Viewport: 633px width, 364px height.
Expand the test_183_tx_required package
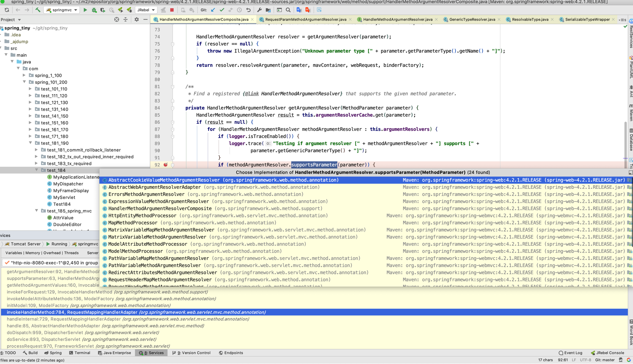pos(36,163)
